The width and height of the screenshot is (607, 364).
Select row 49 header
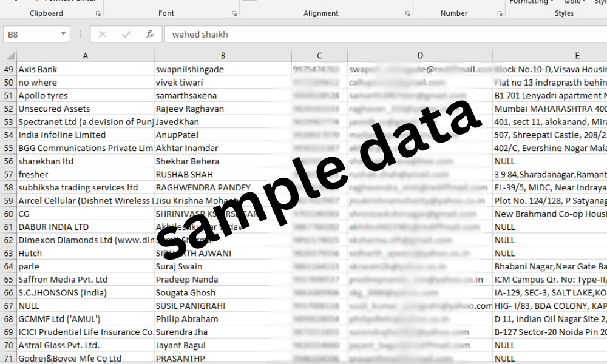coord(8,69)
